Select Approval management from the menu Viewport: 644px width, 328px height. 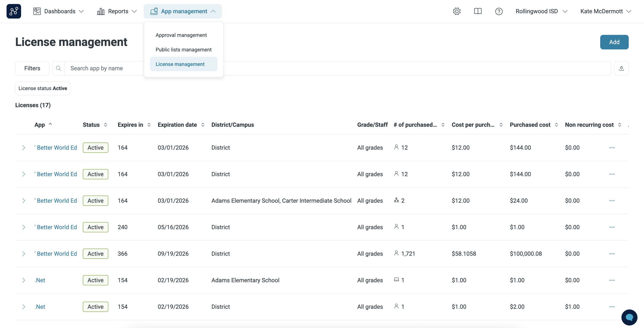pyautogui.click(x=181, y=35)
